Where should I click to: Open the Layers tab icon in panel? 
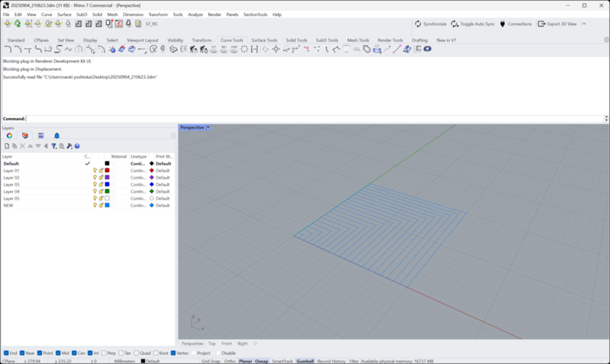click(x=25, y=136)
